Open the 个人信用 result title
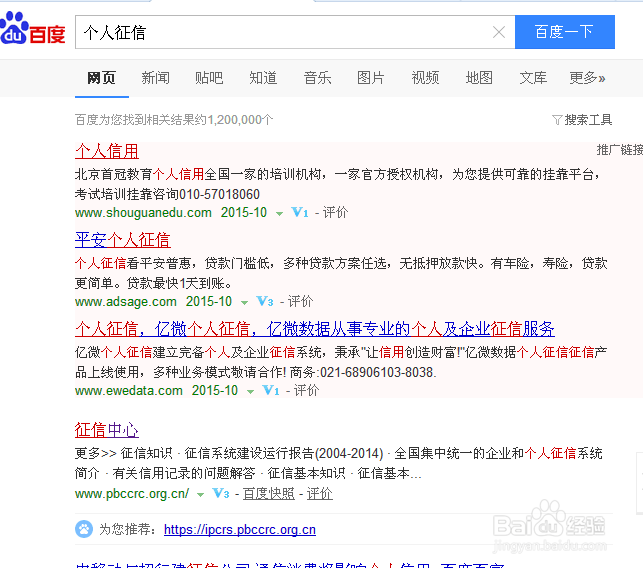 point(107,151)
